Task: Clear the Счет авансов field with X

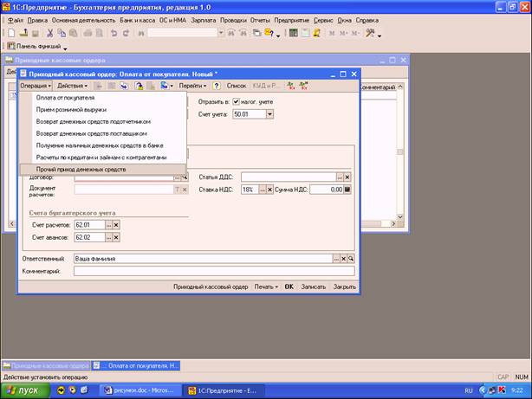Action: point(116,237)
